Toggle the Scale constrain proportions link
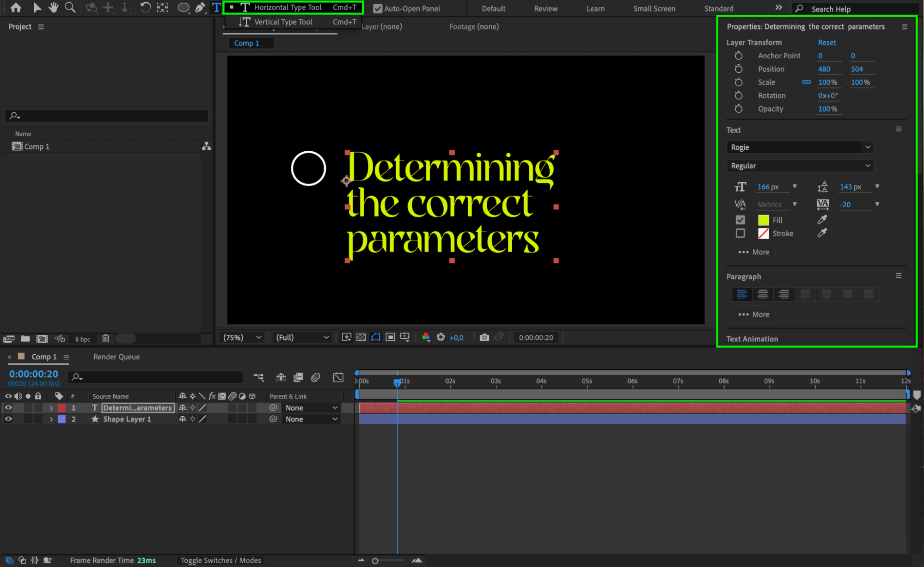The width and height of the screenshot is (924, 567). pos(806,82)
